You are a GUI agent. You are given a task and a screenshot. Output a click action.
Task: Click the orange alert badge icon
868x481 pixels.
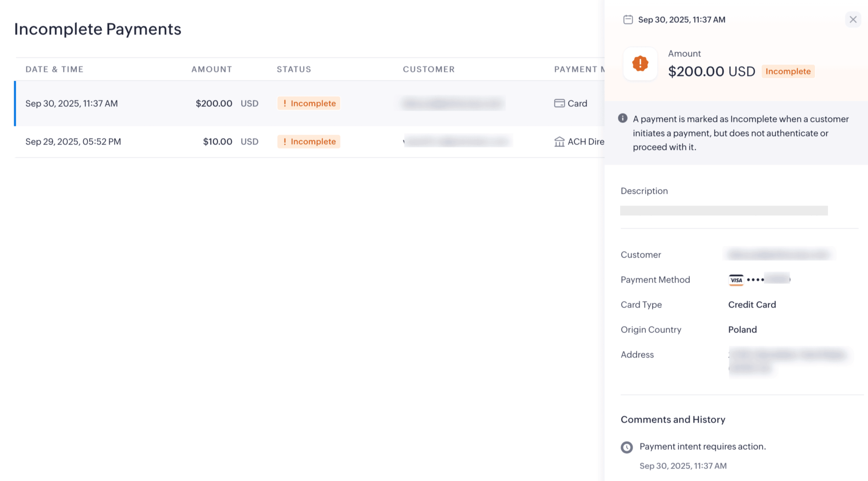pyautogui.click(x=640, y=63)
